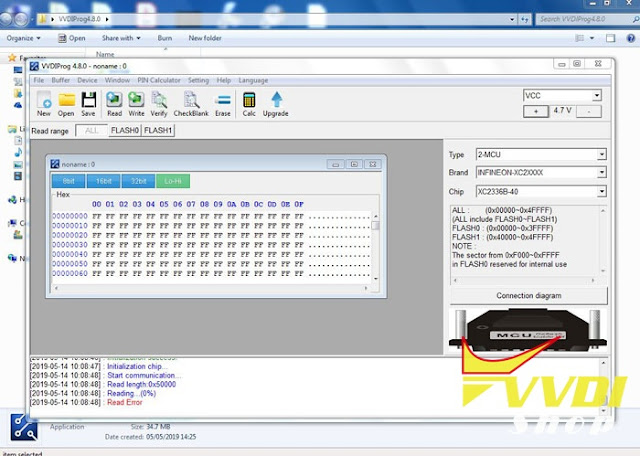Screen dimensions: 640x456
Task: Click the Upgrade arrow icon
Action: [276, 104]
